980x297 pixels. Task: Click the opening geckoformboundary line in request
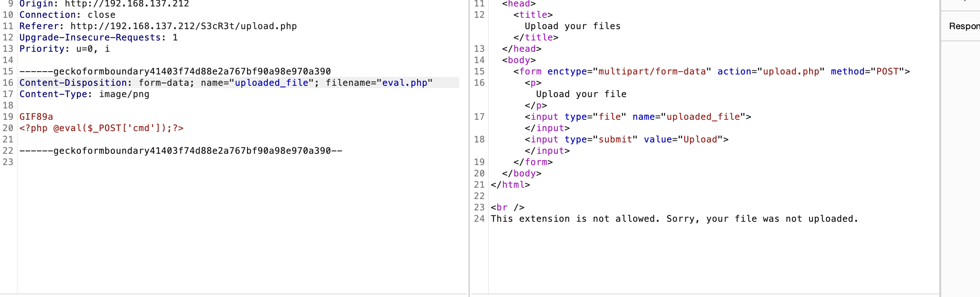point(175,72)
